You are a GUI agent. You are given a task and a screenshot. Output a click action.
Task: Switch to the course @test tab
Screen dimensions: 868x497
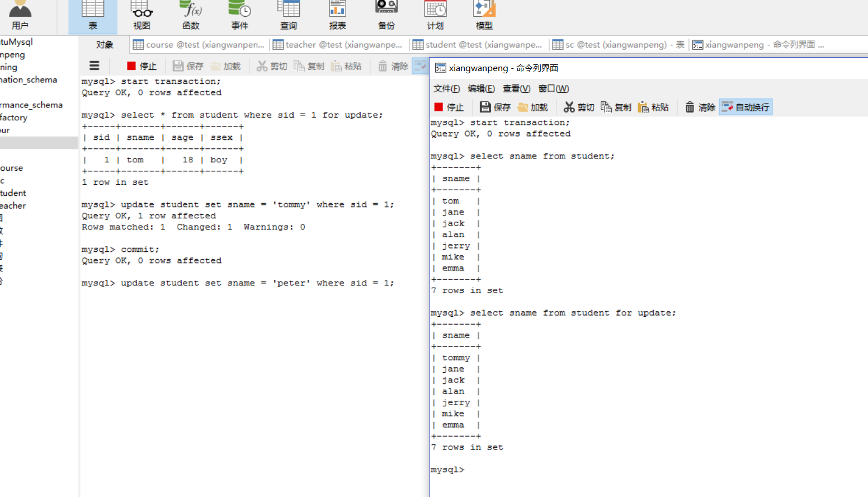199,45
